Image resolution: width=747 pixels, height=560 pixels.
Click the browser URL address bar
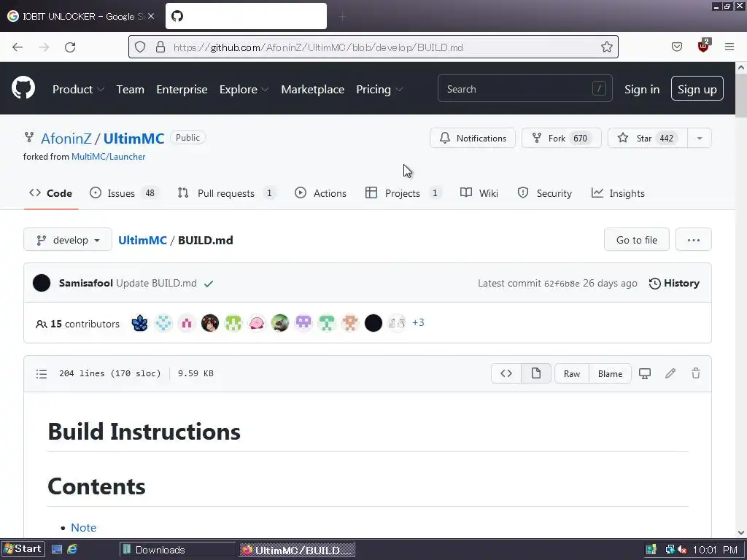tap(373, 47)
